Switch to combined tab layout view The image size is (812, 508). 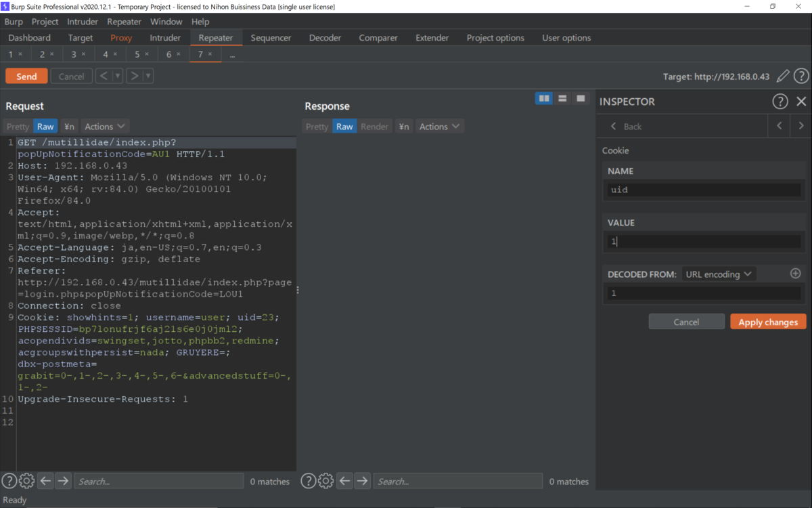point(581,99)
